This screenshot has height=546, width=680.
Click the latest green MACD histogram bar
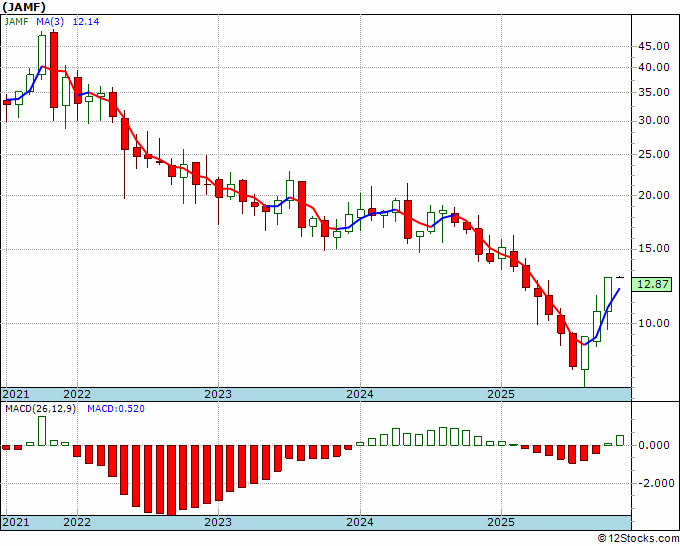tap(620, 440)
